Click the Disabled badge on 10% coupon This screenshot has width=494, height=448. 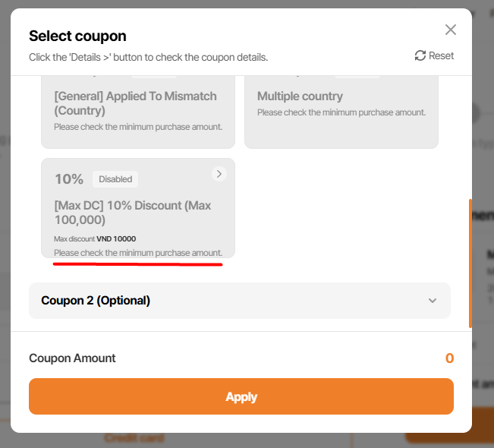[115, 179]
